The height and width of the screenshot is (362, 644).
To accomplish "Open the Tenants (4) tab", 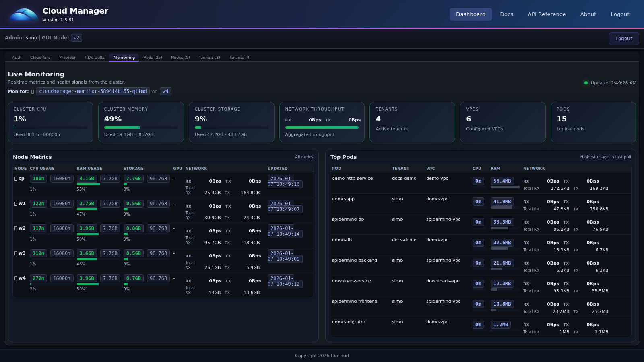I will [239, 57].
